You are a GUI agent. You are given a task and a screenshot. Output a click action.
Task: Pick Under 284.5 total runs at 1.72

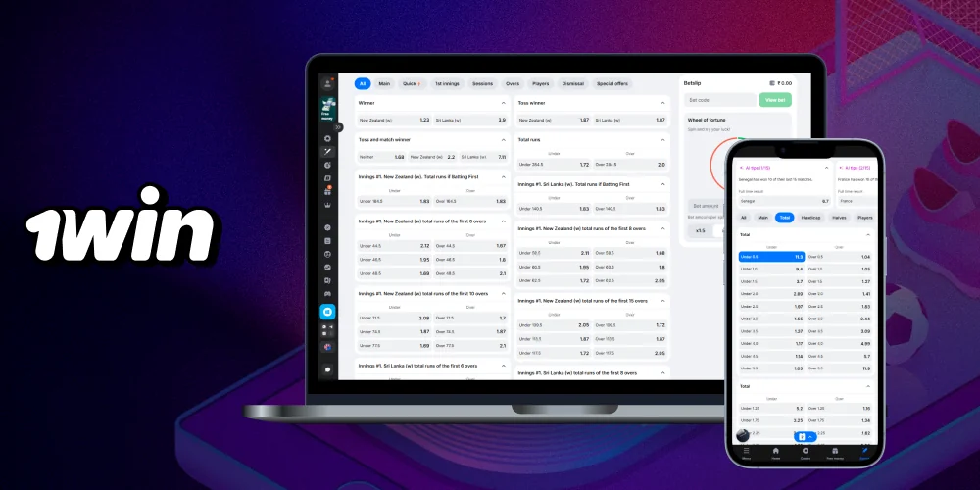pos(554,165)
